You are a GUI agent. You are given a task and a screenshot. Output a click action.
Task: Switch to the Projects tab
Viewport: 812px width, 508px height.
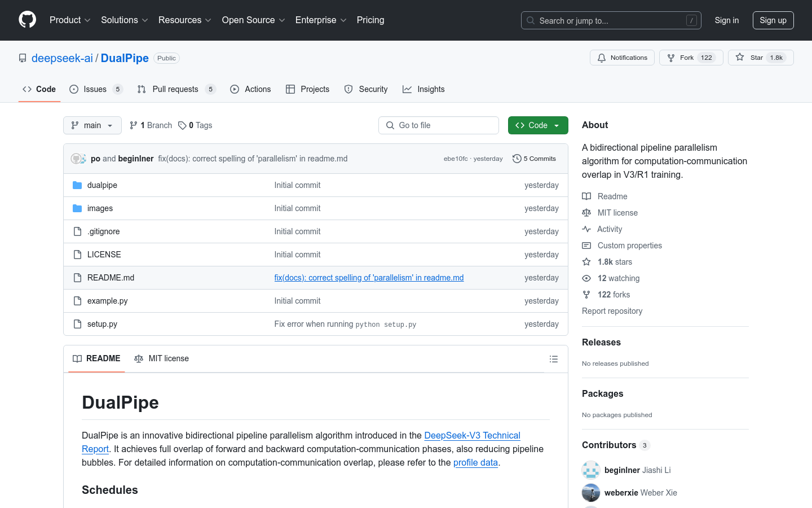click(x=308, y=89)
